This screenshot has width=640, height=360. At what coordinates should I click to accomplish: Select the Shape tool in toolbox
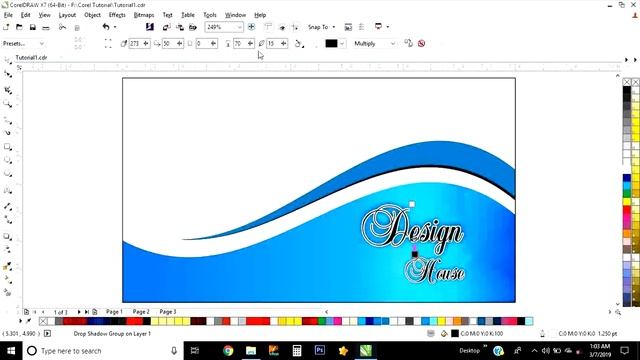(8, 74)
